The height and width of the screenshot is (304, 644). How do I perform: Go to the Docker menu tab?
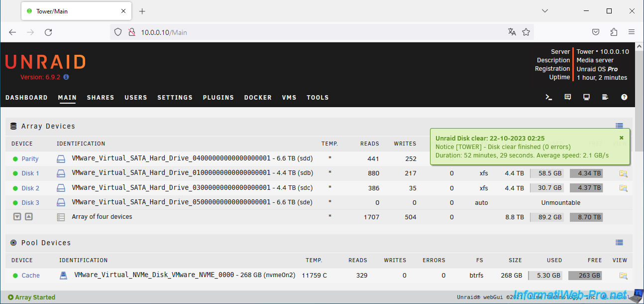(x=258, y=98)
